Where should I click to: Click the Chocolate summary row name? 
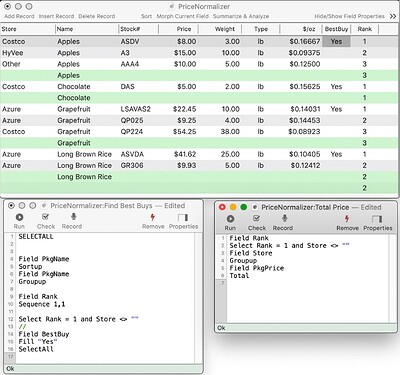point(74,98)
